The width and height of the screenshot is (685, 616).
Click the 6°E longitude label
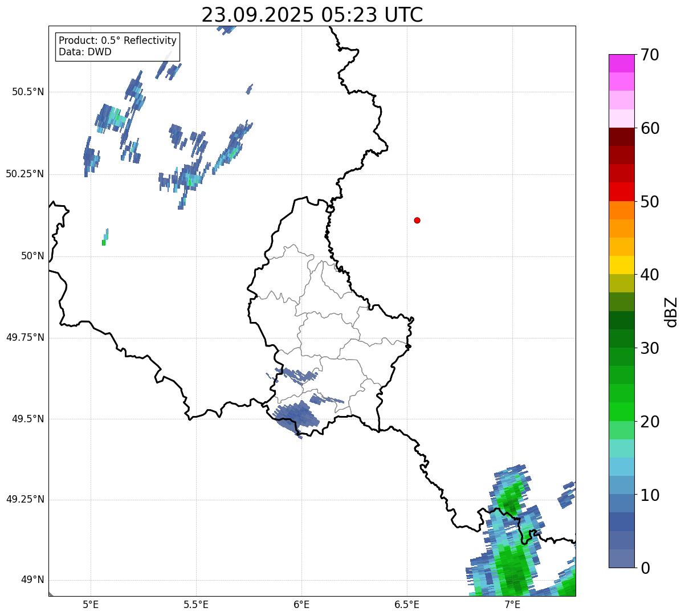301,605
